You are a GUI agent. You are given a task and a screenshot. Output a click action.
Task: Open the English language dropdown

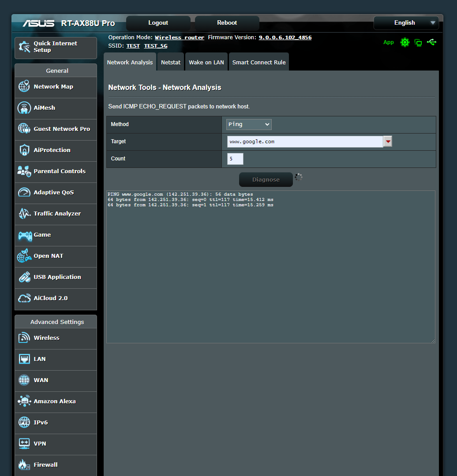point(406,23)
